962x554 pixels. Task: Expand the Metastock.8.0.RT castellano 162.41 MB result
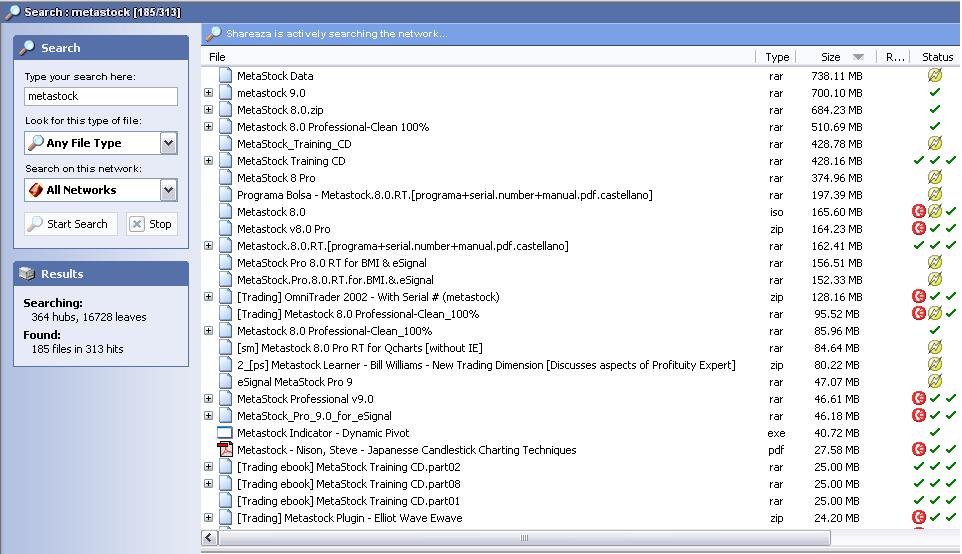pyautogui.click(x=209, y=245)
